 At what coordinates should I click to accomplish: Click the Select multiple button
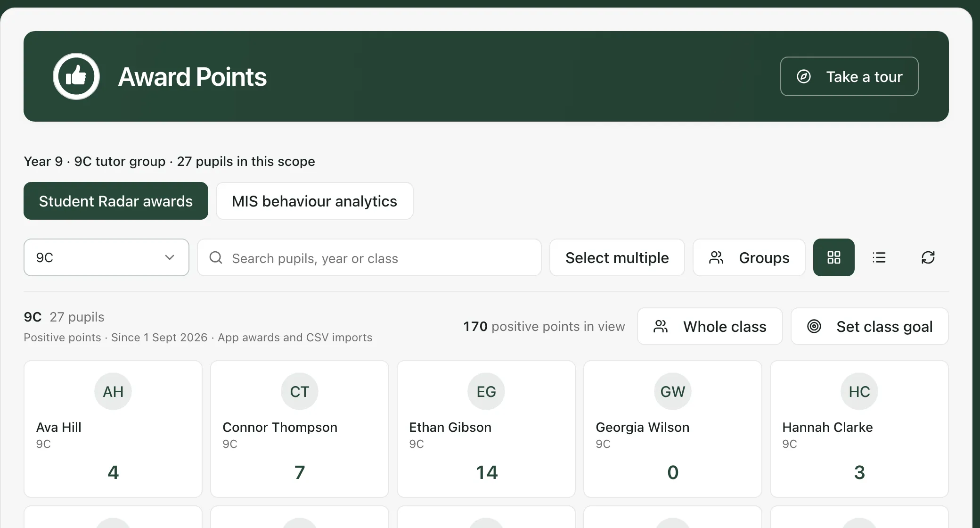point(617,257)
